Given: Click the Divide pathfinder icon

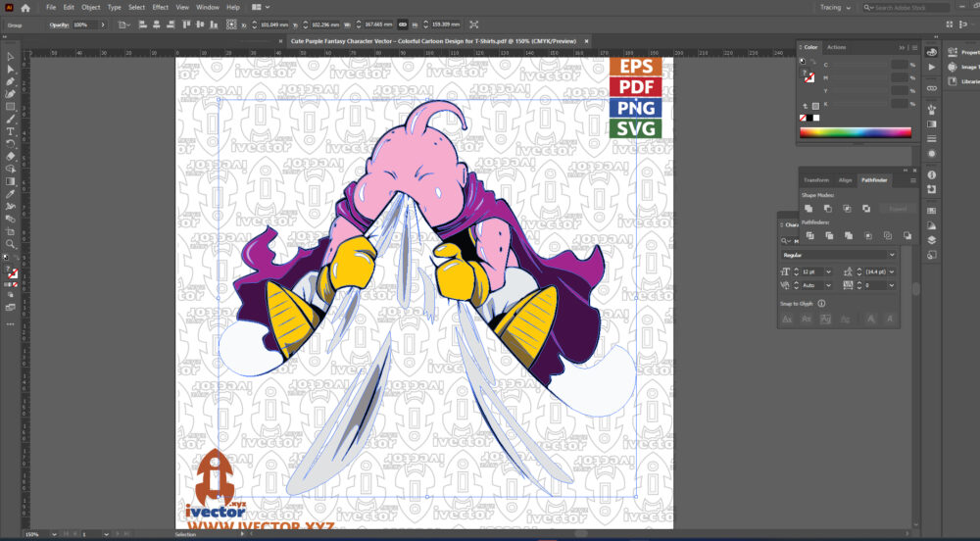Looking at the screenshot, I should (810, 235).
